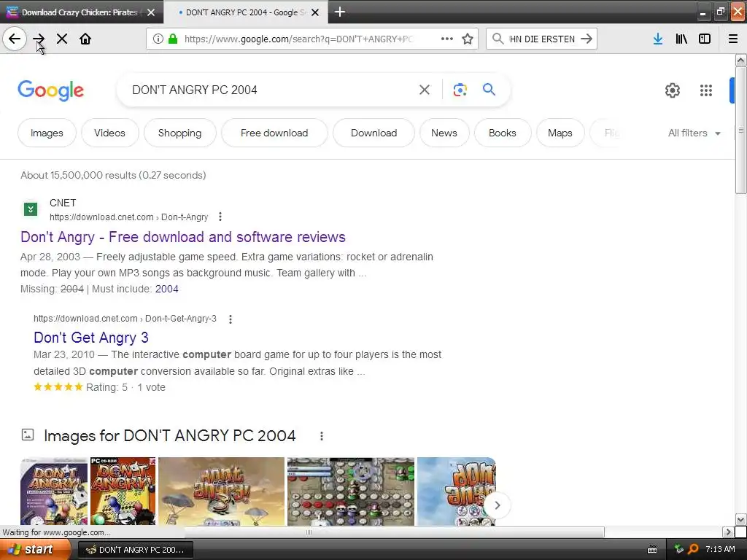
Task: Open Google quick settings gear
Action: click(x=672, y=90)
